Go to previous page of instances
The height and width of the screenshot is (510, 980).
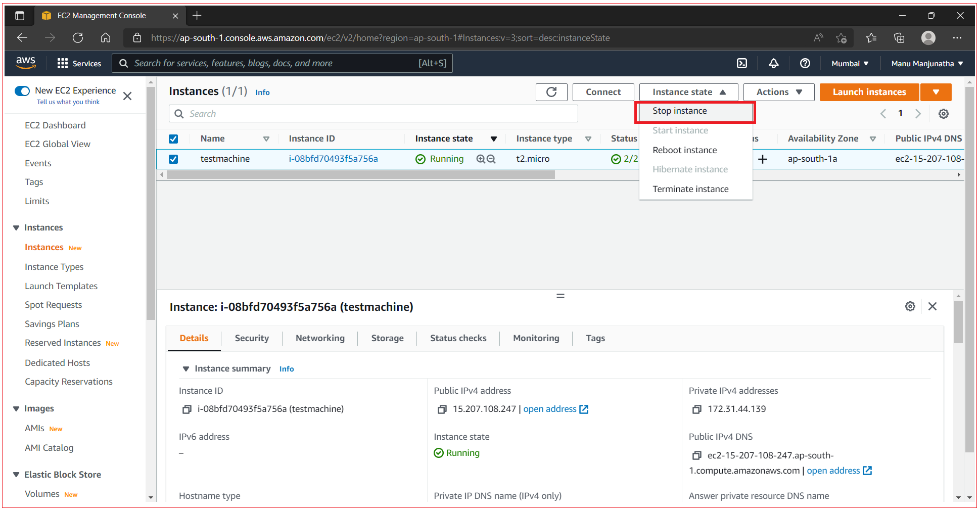[x=883, y=114]
